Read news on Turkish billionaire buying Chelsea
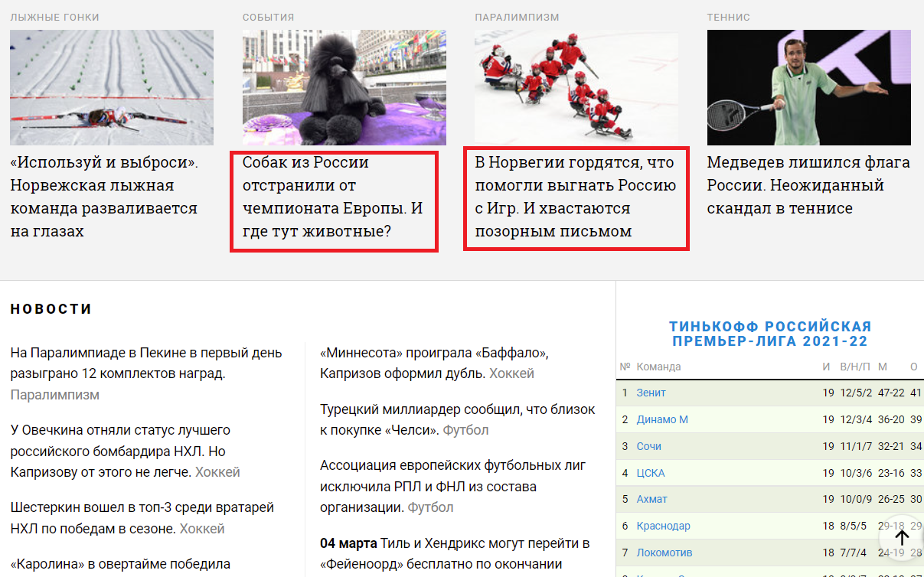The image size is (924, 577). [457, 419]
